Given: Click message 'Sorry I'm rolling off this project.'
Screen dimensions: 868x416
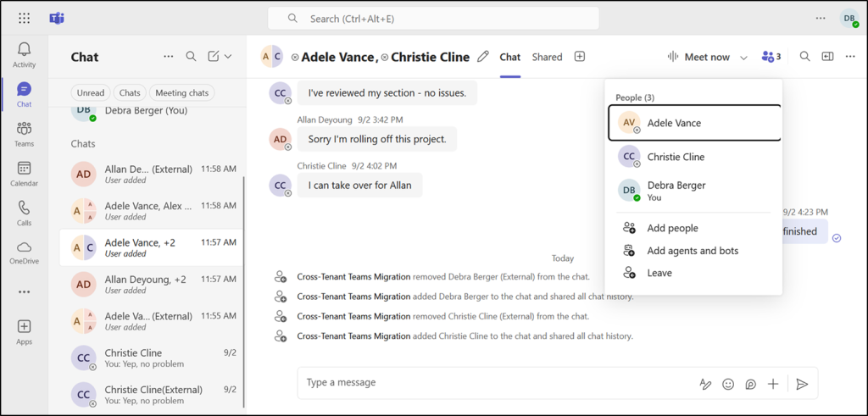Looking at the screenshot, I should pyautogui.click(x=377, y=139).
